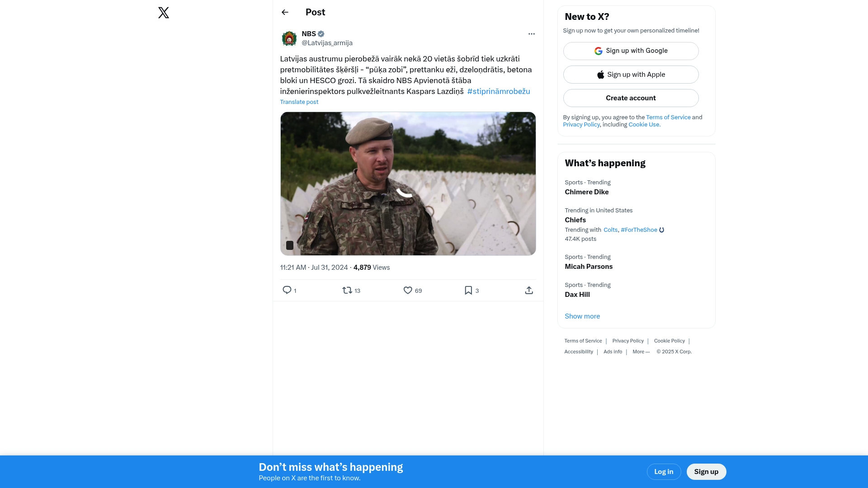This screenshot has height=488, width=868.
Task: Go back using the arrow icon
Action: (285, 12)
